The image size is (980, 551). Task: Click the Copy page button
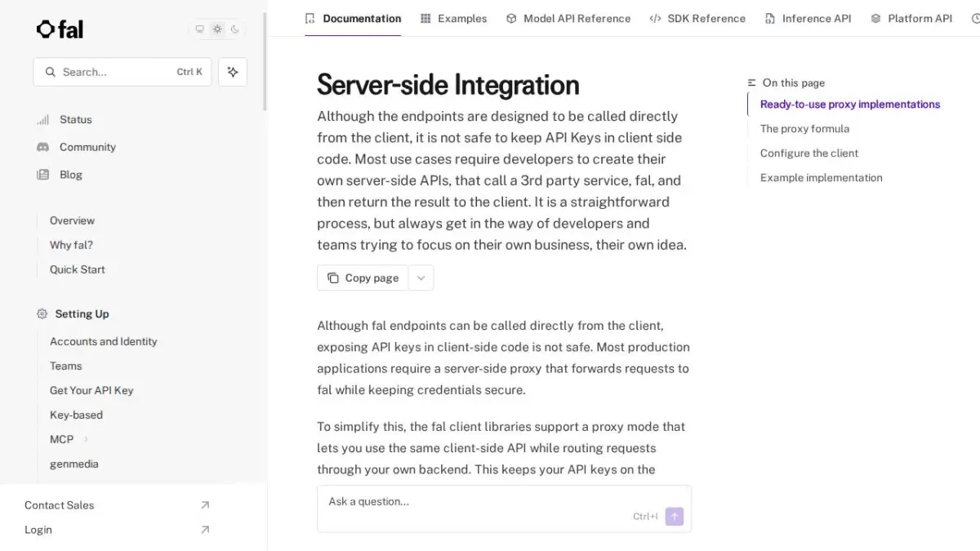[363, 278]
